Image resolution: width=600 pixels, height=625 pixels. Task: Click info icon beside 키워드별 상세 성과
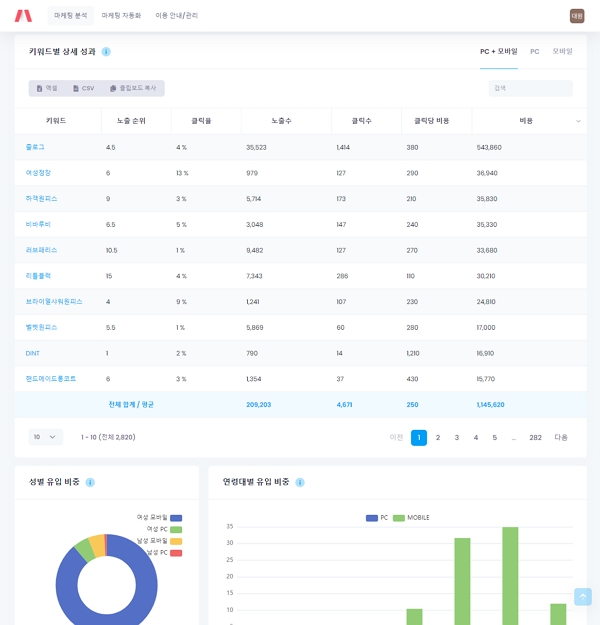click(x=106, y=51)
